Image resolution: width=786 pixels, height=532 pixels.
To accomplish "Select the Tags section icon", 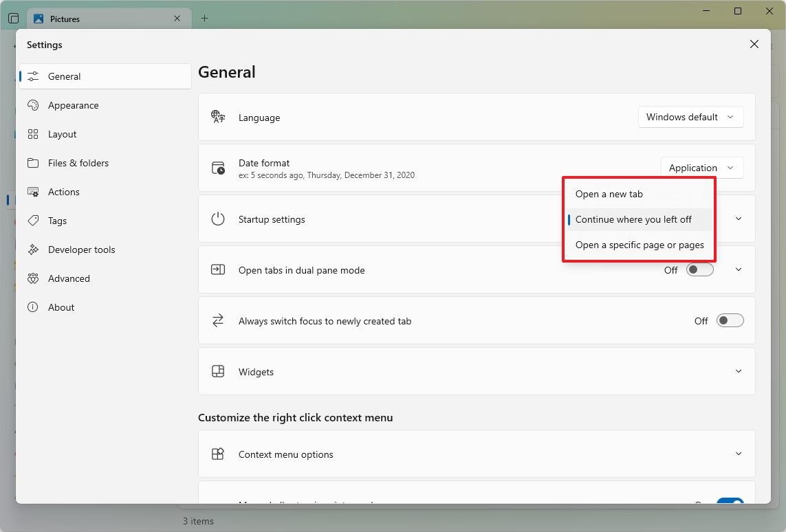I will [x=34, y=221].
